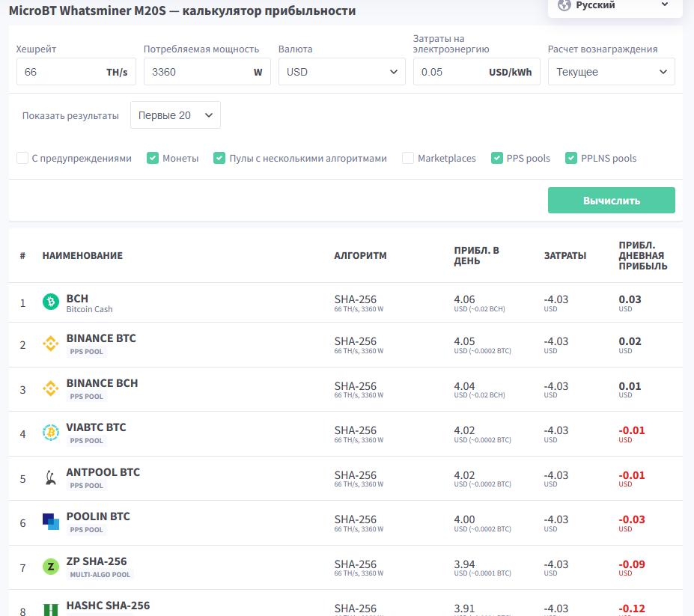694x616 pixels.
Task: Sort by the ЗАТРАТЫ column header
Action: coord(565,255)
